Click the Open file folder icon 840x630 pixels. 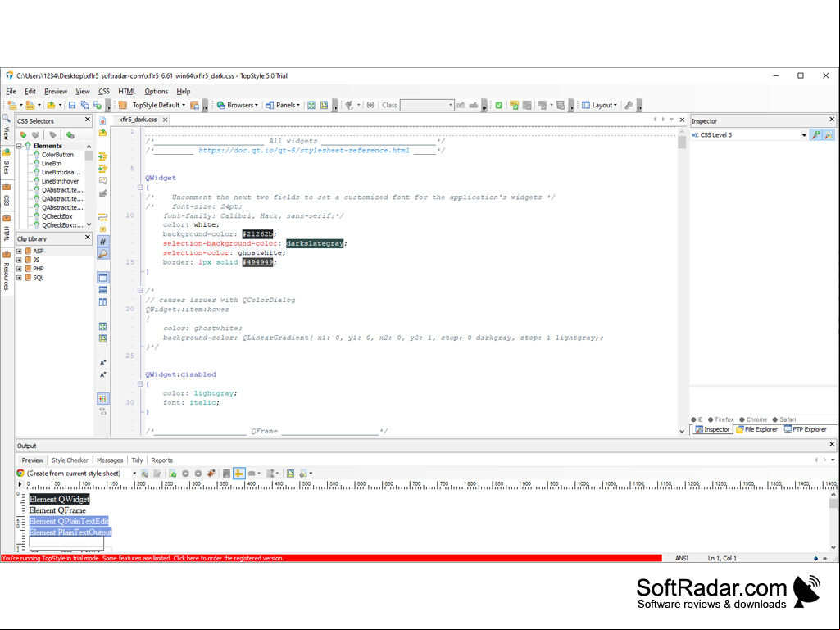point(51,105)
